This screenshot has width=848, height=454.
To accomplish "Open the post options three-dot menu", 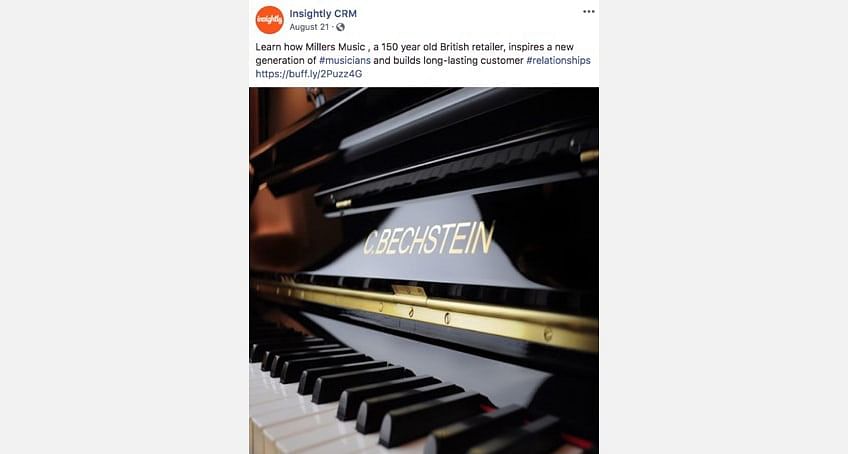I will pos(588,11).
